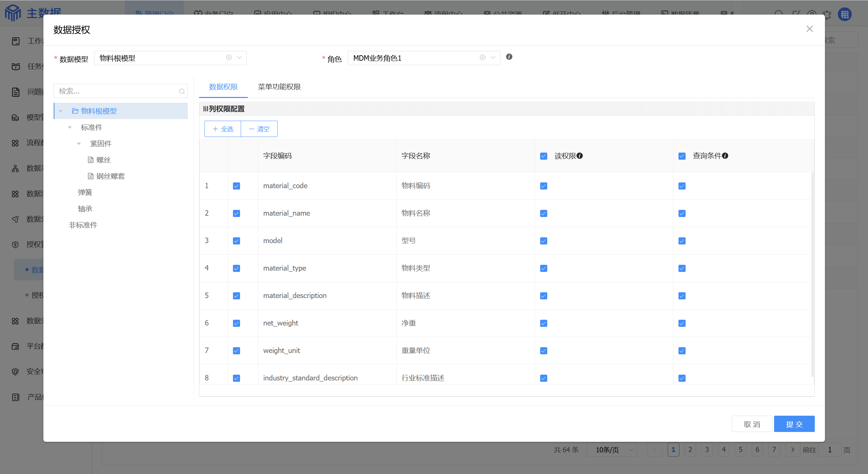Screen dimensions: 868x474
Task: Toggle the 读权限 header select-all checkbox
Action: point(544,156)
